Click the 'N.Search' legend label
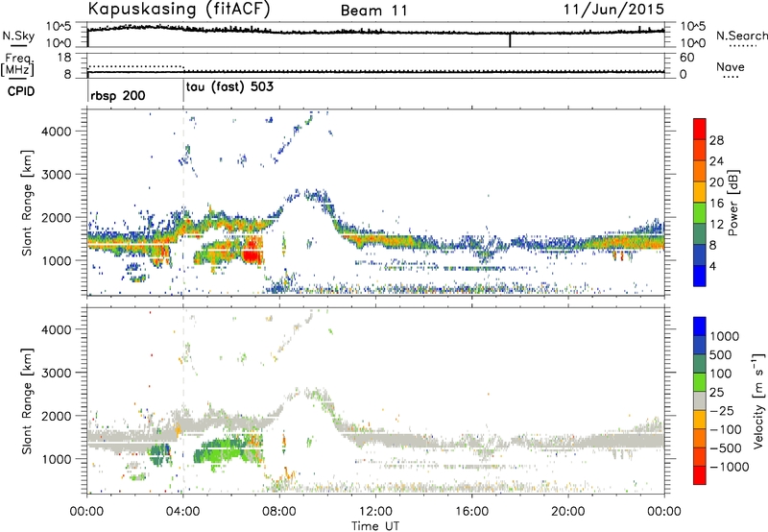The height and width of the screenshot is (532, 768). point(741,36)
